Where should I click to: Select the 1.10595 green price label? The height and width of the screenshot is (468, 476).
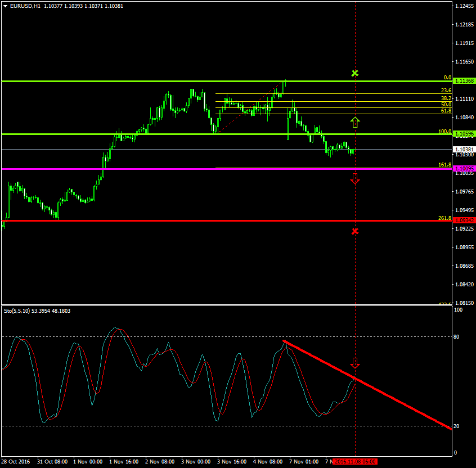(464, 134)
